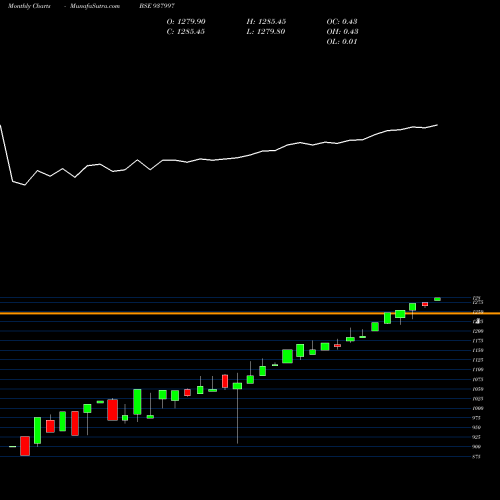Click the low value "L: 1279.80"
This screenshot has width=500, height=500.
tap(266, 32)
